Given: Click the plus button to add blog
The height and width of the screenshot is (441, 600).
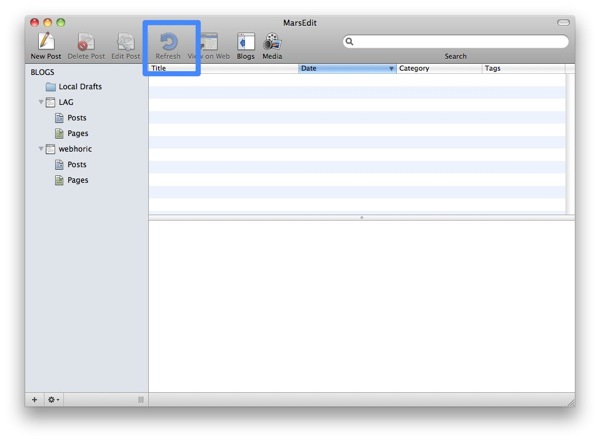Looking at the screenshot, I should point(35,400).
